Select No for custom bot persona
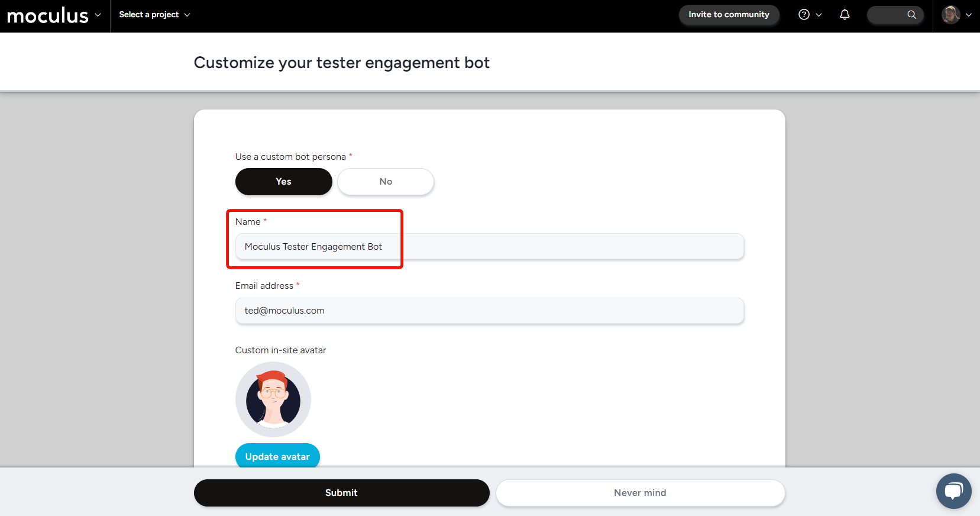Viewport: 980px width, 516px height. (386, 182)
